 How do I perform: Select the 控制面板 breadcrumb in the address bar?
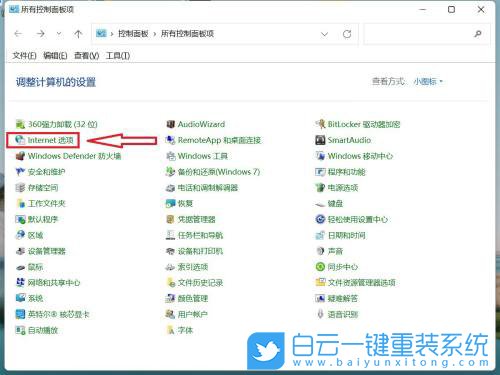pyautogui.click(x=133, y=34)
